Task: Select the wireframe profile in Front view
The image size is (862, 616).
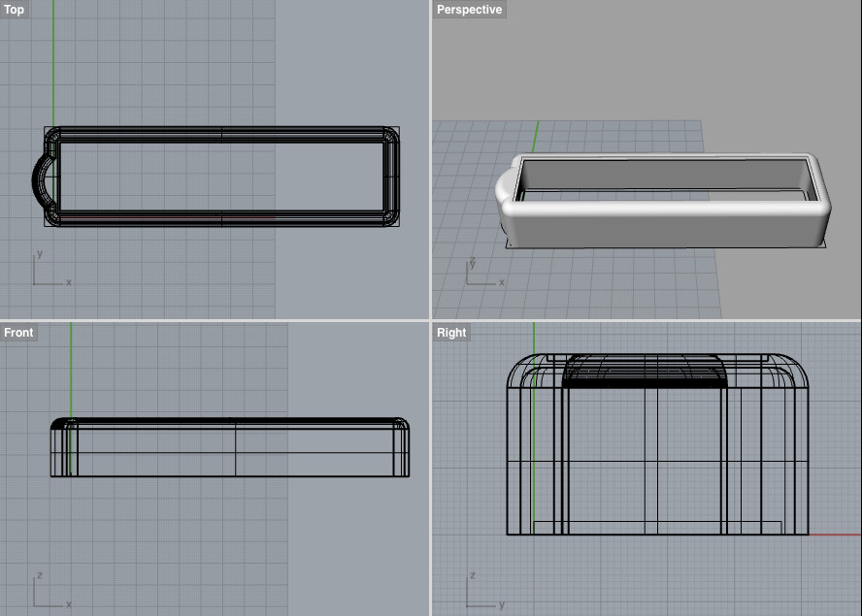Action: point(230,447)
